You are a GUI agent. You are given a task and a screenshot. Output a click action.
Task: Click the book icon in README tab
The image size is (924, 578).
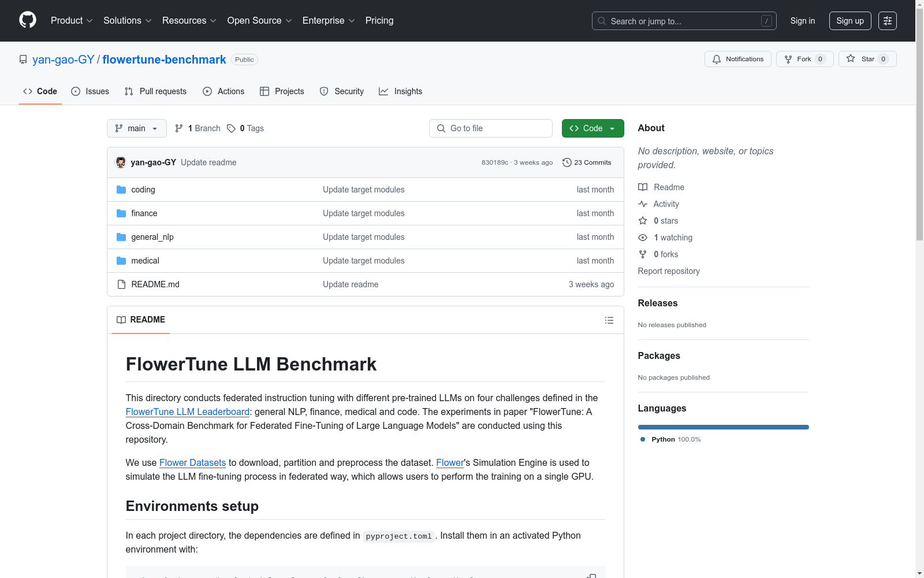[121, 320]
